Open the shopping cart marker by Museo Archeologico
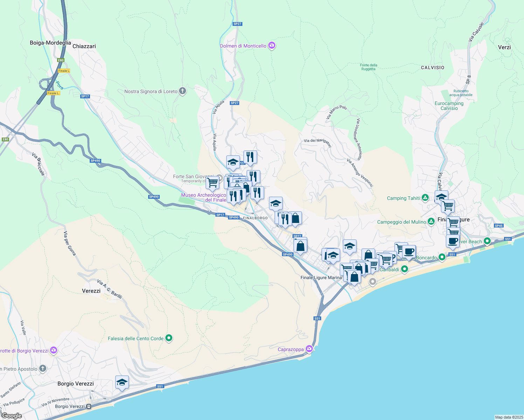Image resolution: width=524 pixels, height=420 pixels. (x=212, y=182)
